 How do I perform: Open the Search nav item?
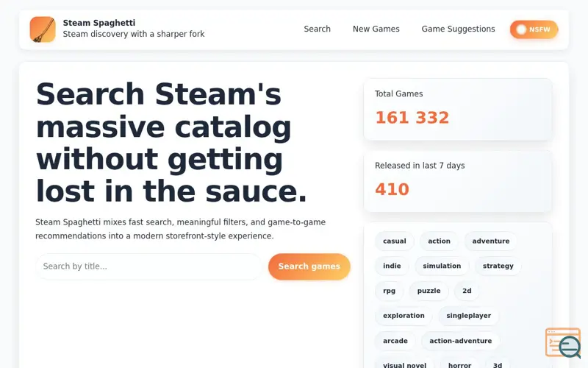pos(317,29)
